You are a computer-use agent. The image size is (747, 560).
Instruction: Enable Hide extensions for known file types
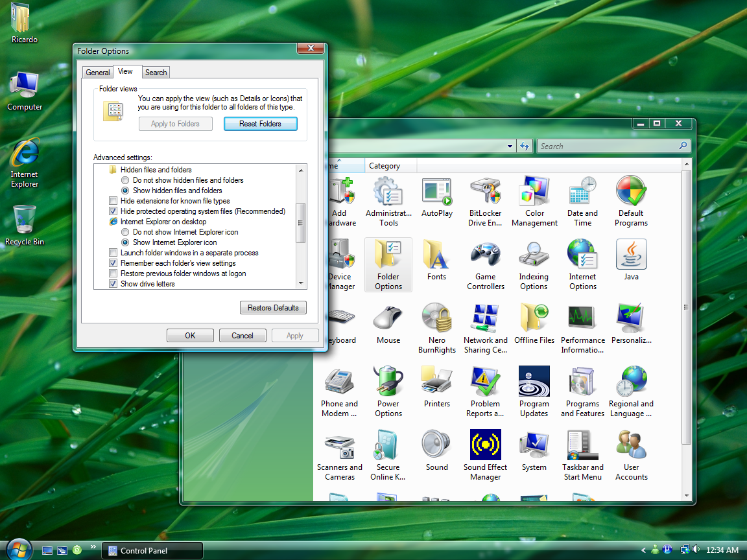click(113, 201)
